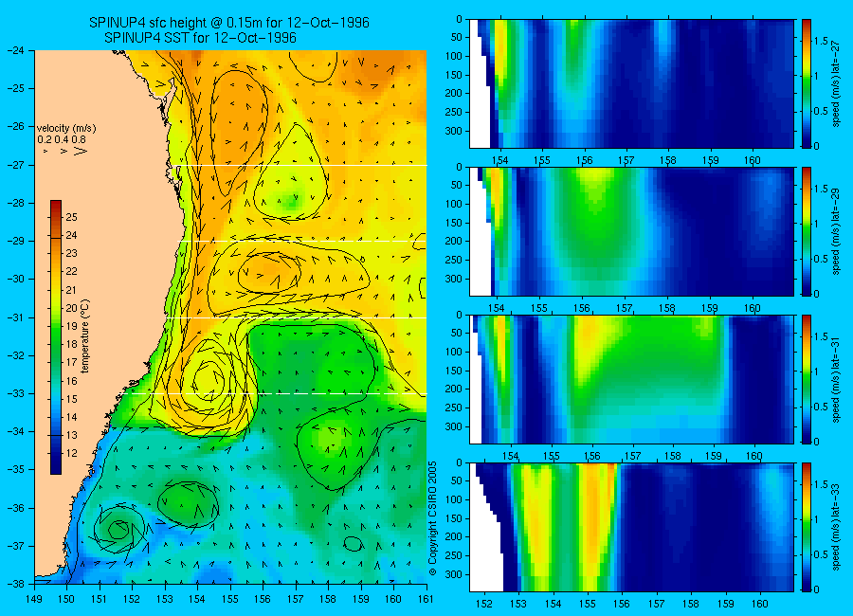Open the lat=-29 speed section plot
853x616 pixels.
pyautogui.click(x=631, y=231)
